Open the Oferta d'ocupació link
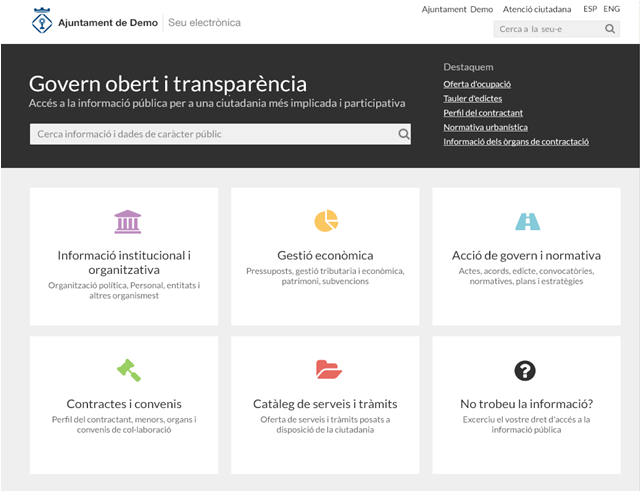This screenshot has width=641, height=492. [x=477, y=83]
